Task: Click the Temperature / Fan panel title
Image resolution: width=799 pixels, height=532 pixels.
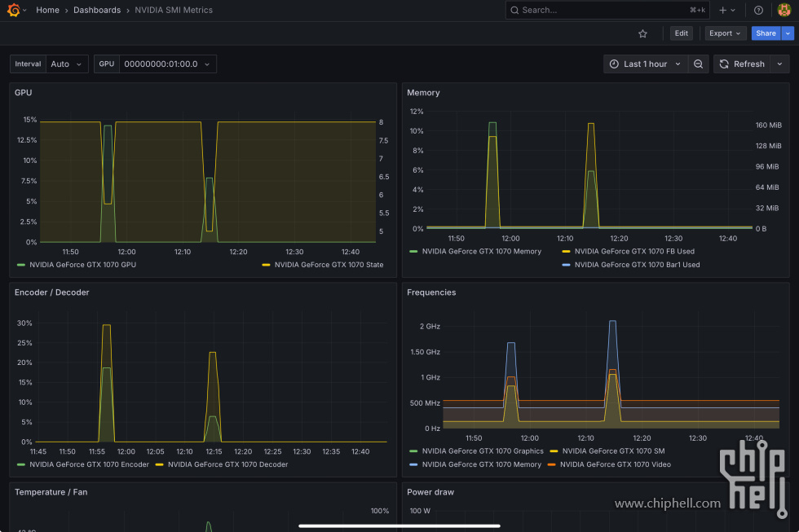Action: [51, 492]
